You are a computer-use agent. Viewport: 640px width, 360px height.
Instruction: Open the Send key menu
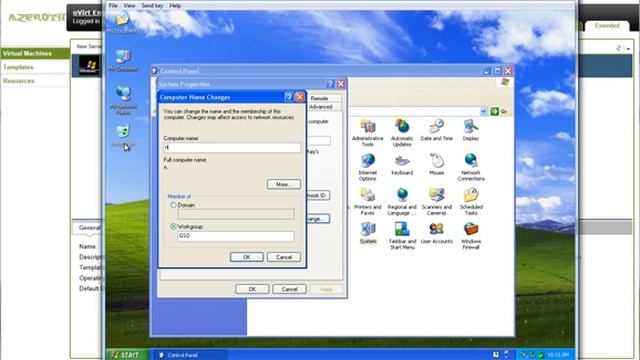tap(152, 5)
